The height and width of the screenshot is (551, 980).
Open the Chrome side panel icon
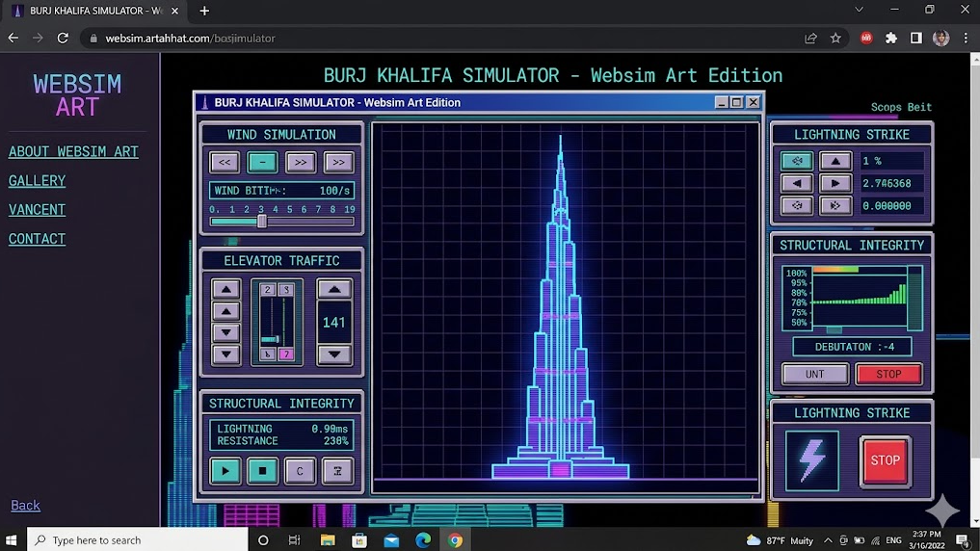916,39
